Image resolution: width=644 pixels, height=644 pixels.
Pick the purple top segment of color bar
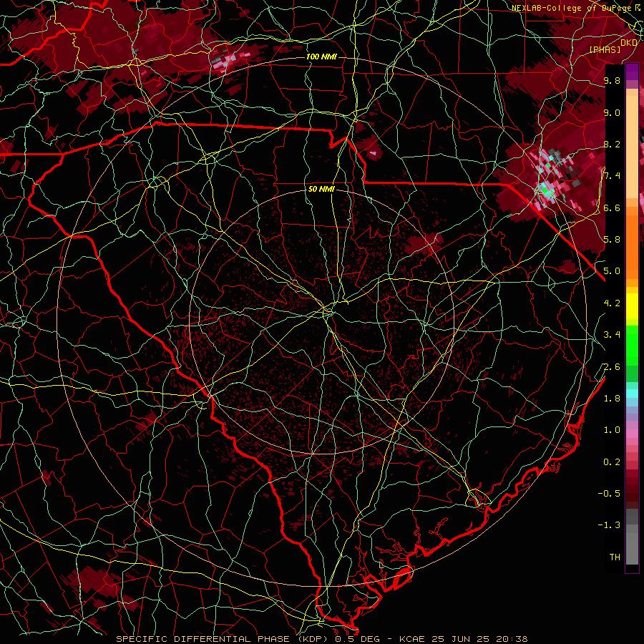pos(632,72)
